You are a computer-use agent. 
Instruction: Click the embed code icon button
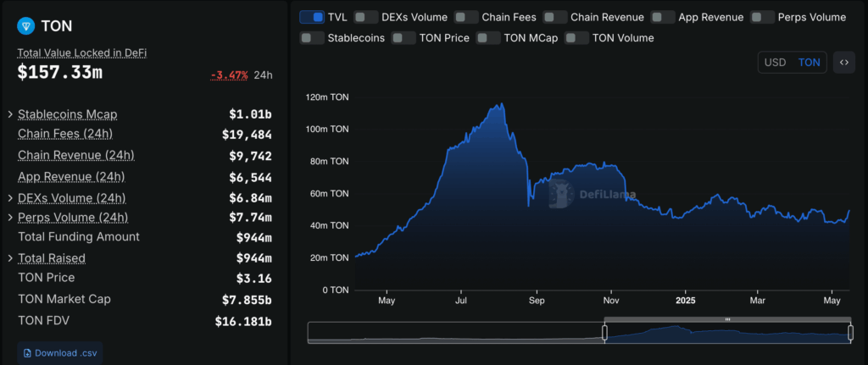[843, 63]
